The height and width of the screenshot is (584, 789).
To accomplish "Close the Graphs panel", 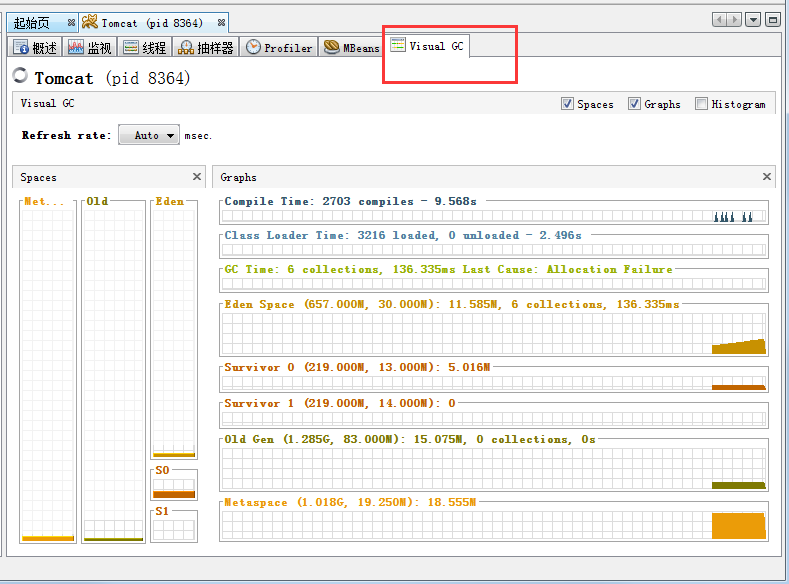I will 767,177.
